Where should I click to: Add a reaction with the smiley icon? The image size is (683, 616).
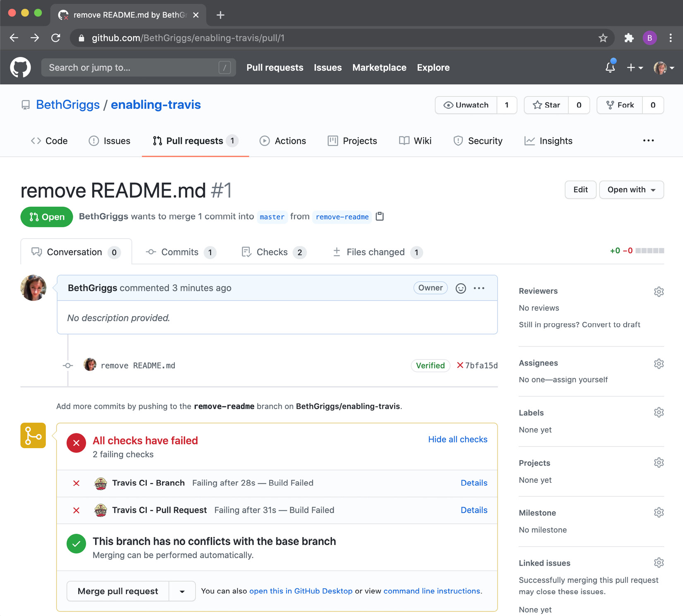coord(460,288)
